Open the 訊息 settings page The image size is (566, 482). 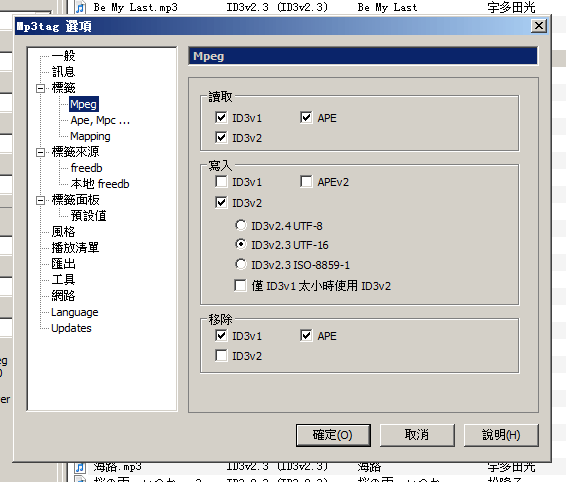[x=64, y=71]
